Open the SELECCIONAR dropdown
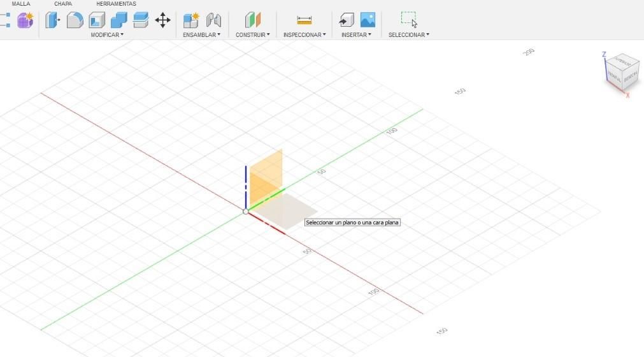The height and width of the screenshot is (357, 644). [409, 35]
